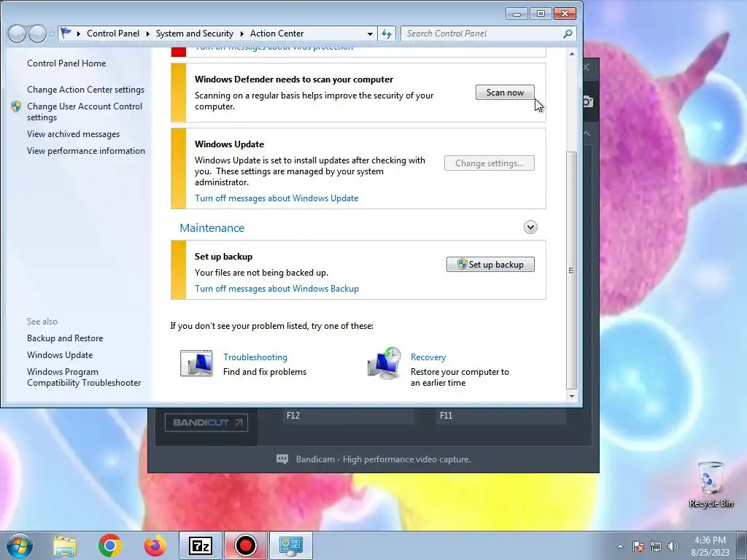
Task: Collapse the Maintenance section chevron
Action: pyautogui.click(x=530, y=227)
